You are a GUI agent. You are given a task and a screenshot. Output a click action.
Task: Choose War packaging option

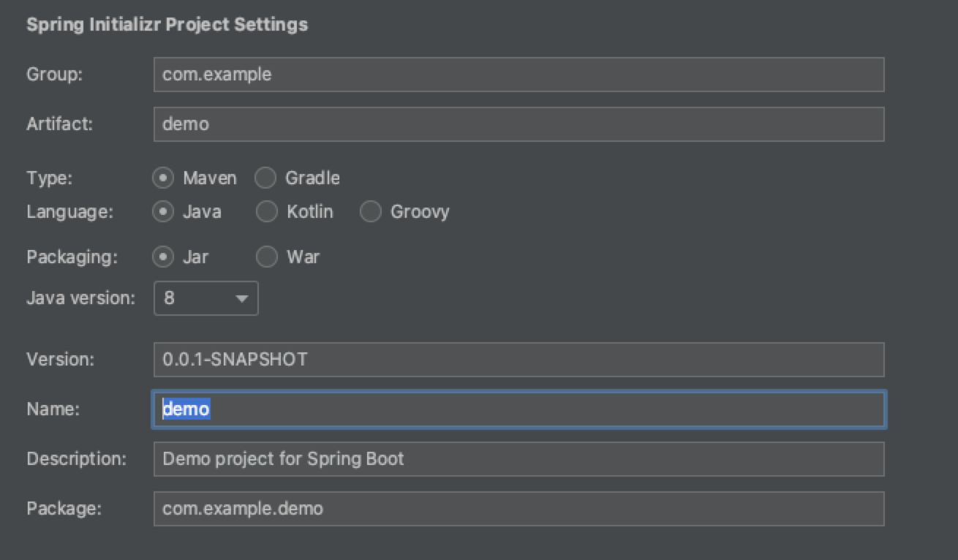tap(268, 257)
